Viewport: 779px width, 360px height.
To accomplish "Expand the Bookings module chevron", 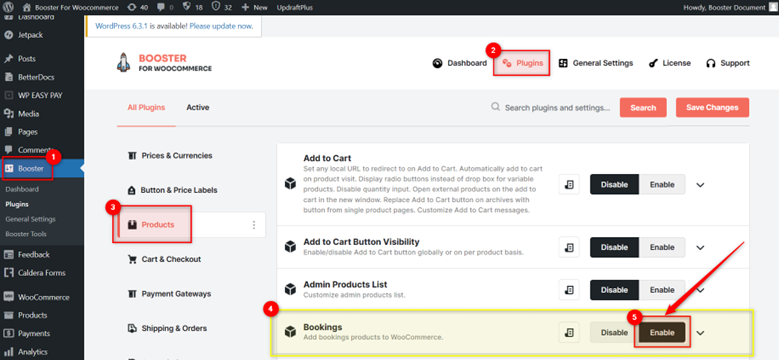I will point(701,333).
